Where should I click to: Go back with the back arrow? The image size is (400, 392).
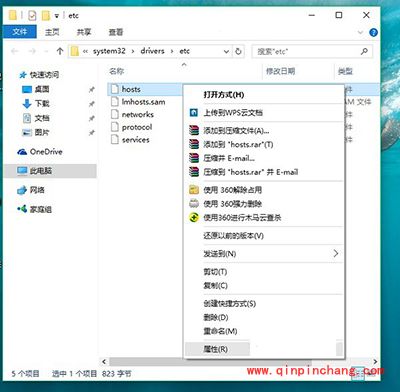coord(15,51)
